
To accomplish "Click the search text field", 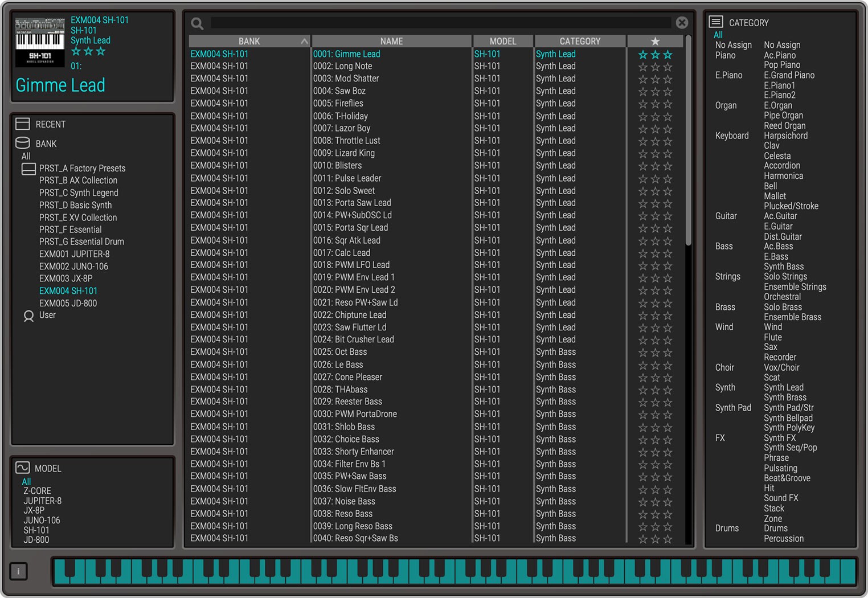I will [441, 23].
